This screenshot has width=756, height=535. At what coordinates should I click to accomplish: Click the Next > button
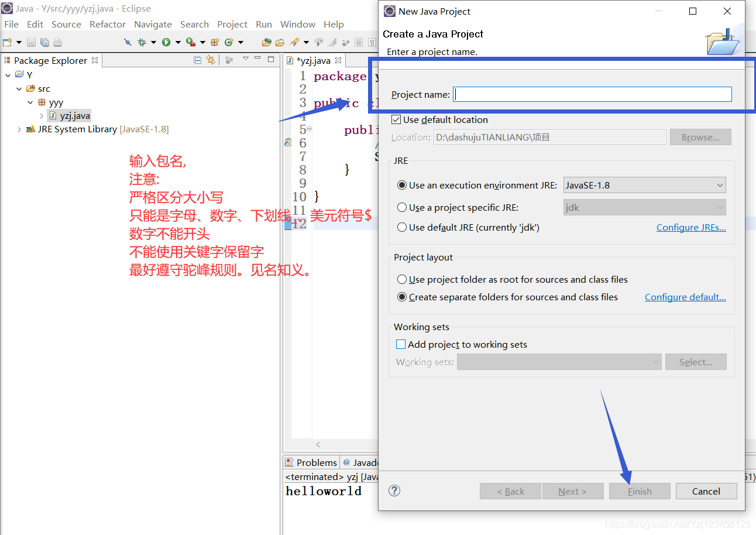573,491
